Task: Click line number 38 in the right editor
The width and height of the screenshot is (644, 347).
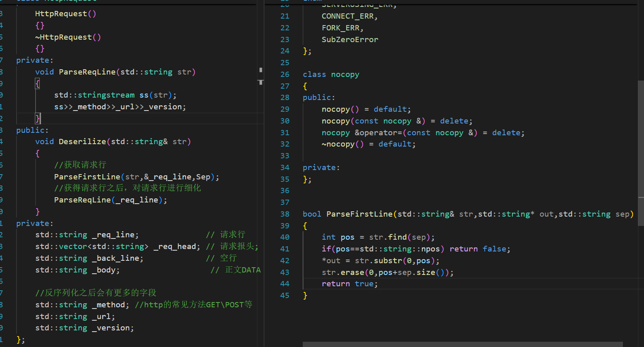Action: pyautogui.click(x=285, y=214)
